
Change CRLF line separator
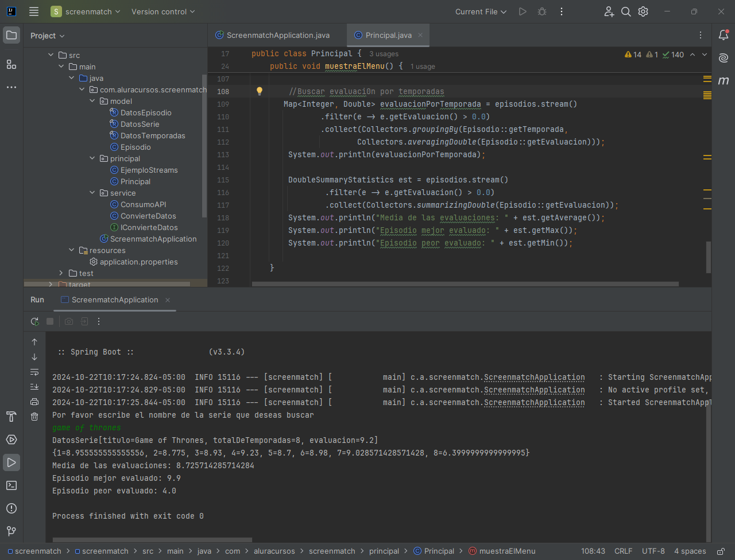coord(623,551)
